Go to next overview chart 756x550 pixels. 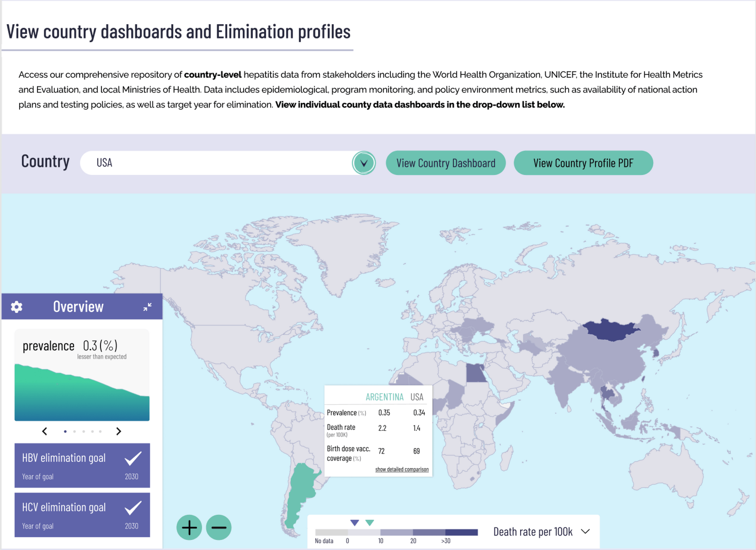coord(119,431)
